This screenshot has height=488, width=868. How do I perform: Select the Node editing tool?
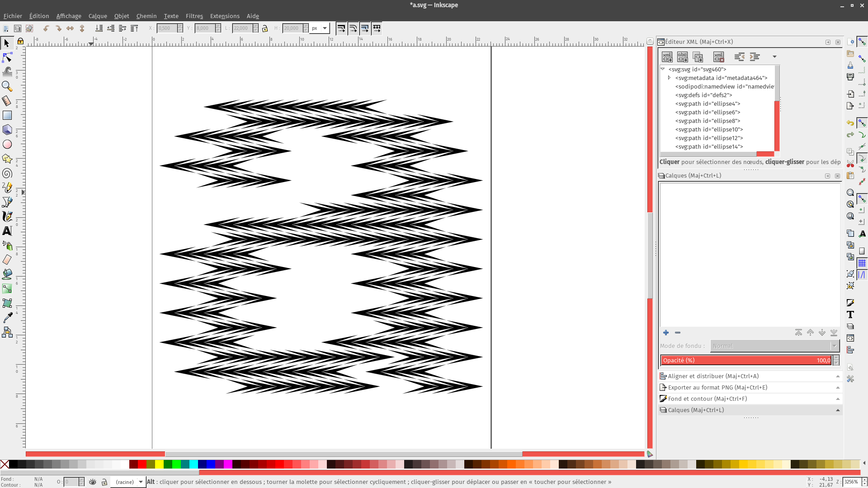7,58
